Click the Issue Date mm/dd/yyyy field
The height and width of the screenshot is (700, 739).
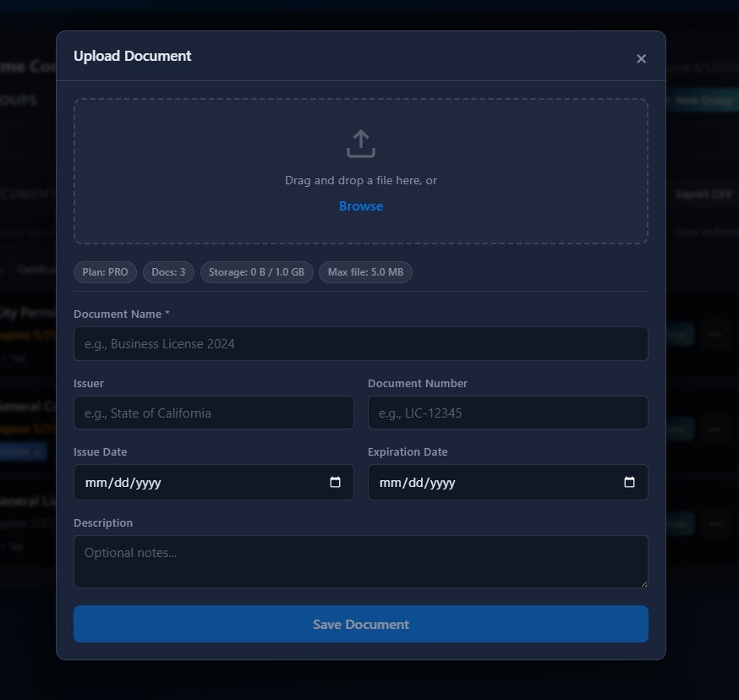pyautogui.click(x=214, y=482)
